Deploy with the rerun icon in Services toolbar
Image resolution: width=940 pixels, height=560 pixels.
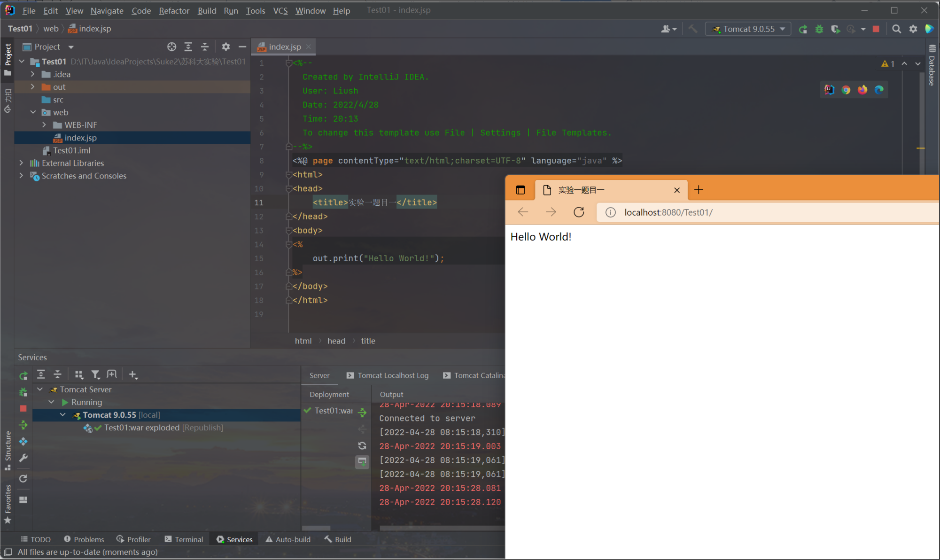(x=23, y=375)
